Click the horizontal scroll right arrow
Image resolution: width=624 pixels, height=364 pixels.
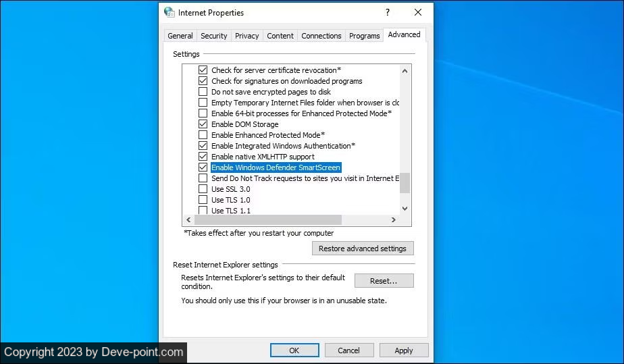(x=394, y=219)
